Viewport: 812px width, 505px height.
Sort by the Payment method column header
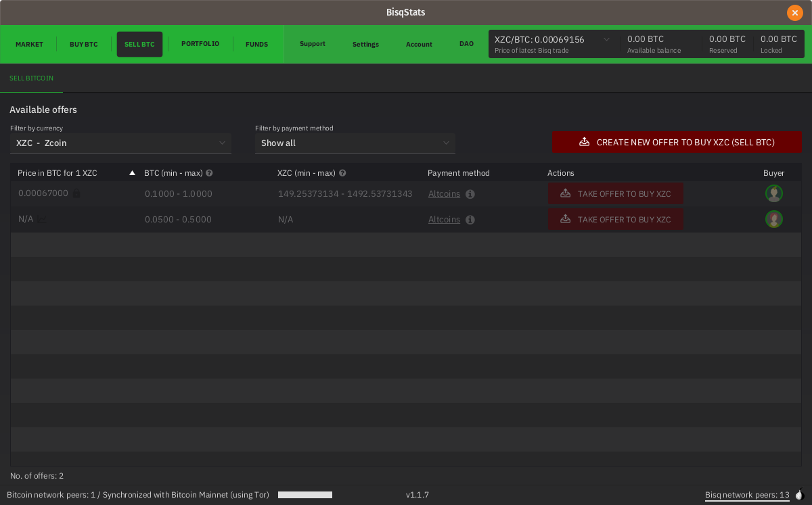[x=459, y=173]
